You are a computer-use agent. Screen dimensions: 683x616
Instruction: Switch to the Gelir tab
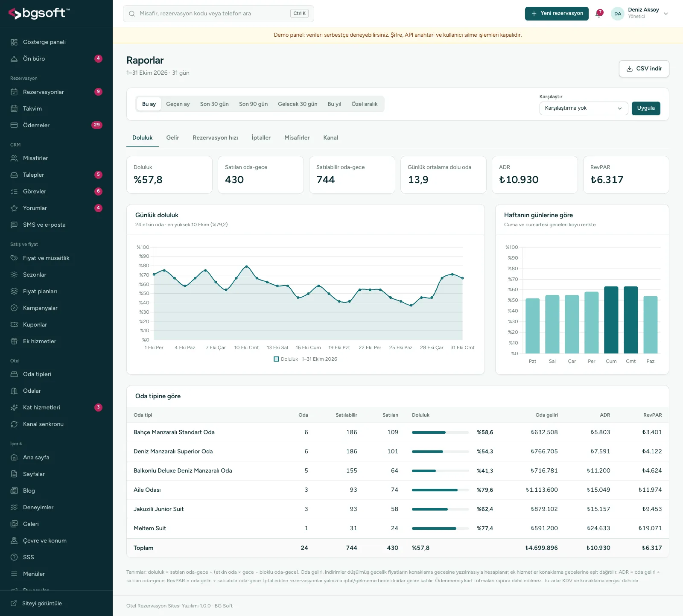pos(172,138)
